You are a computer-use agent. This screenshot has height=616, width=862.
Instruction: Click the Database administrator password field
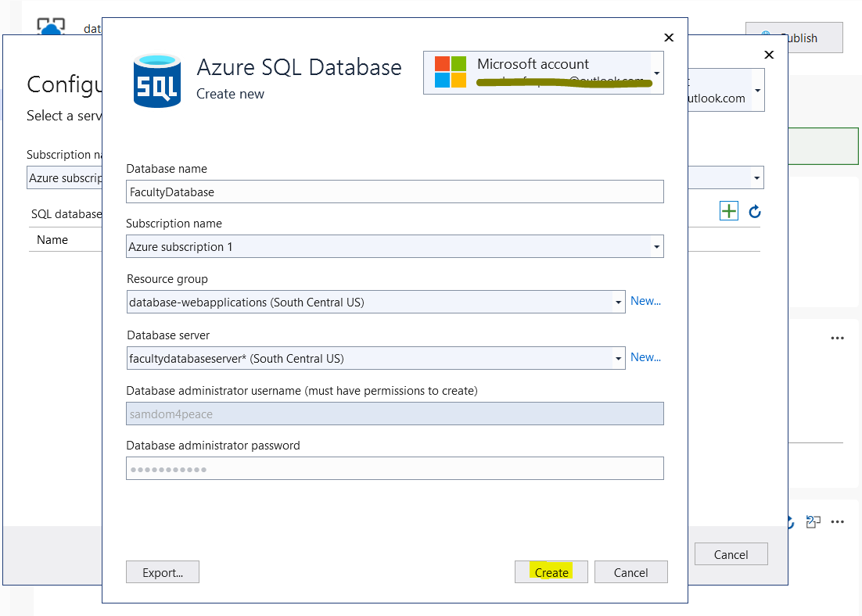[395, 469]
